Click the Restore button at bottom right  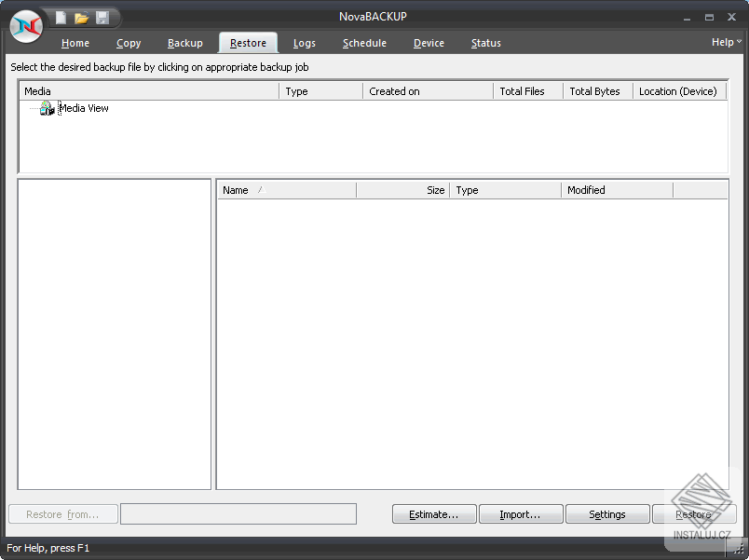click(694, 514)
